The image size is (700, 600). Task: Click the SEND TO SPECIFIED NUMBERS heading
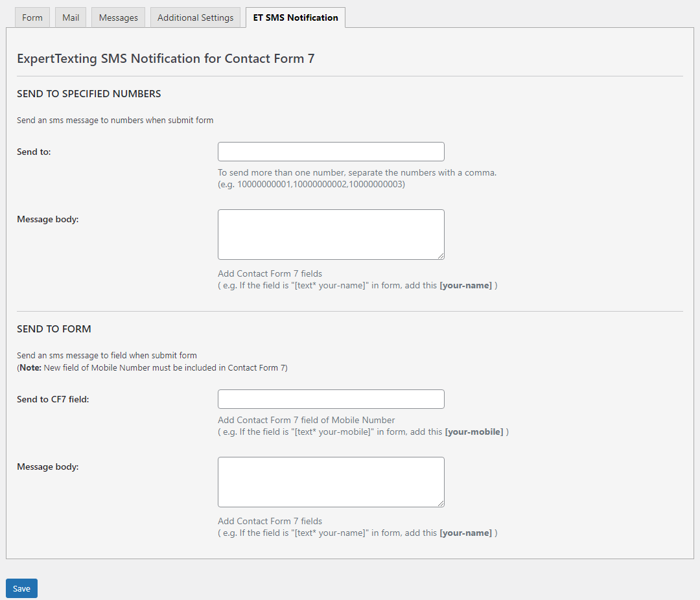[x=89, y=94]
